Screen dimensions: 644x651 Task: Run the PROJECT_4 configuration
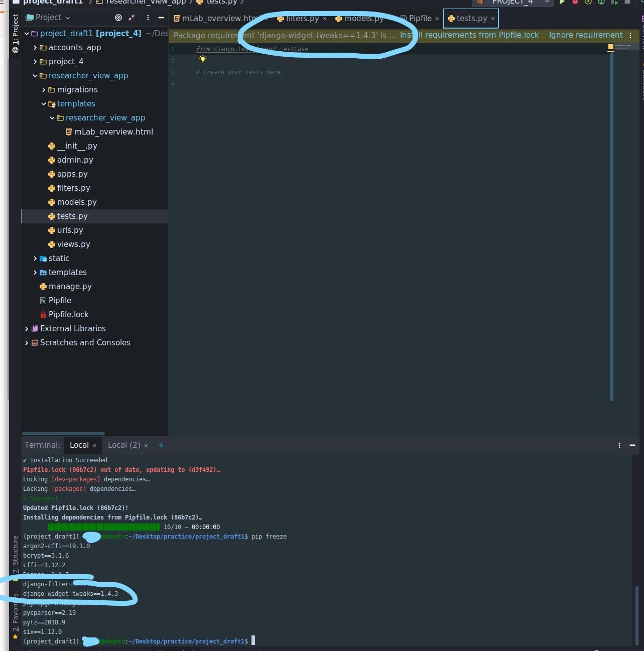coord(562,3)
